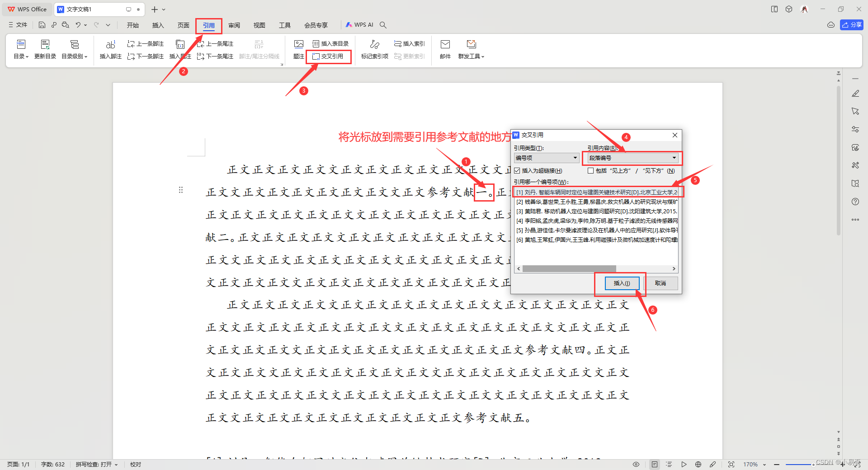
Task: Select reference item [3] 黄阳君 in list
Action: pyautogui.click(x=597, y=211)
